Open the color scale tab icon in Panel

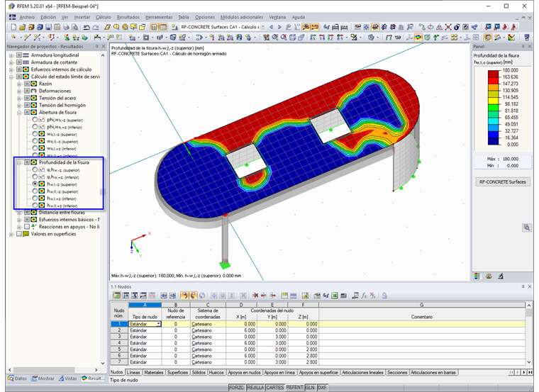(477, 276)
